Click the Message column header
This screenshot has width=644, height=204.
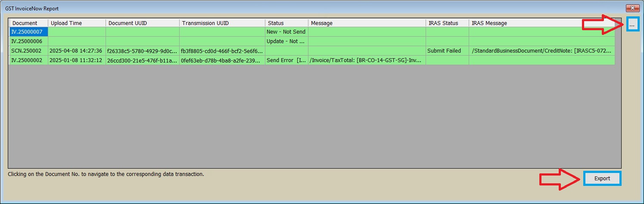(367, 23)
